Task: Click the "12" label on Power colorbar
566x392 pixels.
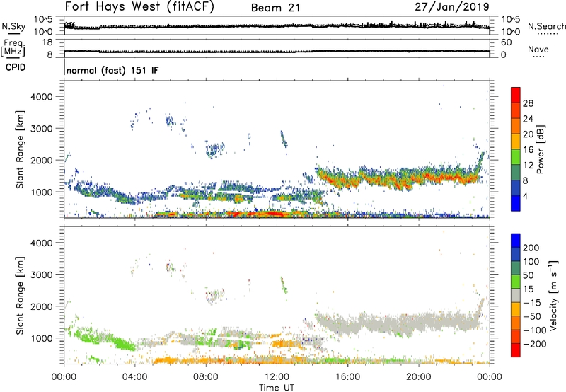Action: tap(528, 165)
